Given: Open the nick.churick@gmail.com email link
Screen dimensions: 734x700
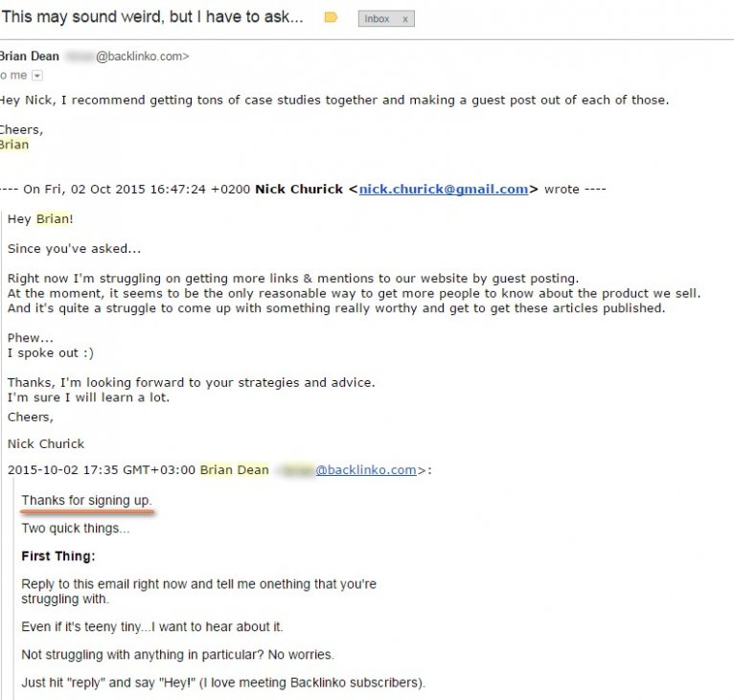Looking at the screenshot, I should 444,189.
